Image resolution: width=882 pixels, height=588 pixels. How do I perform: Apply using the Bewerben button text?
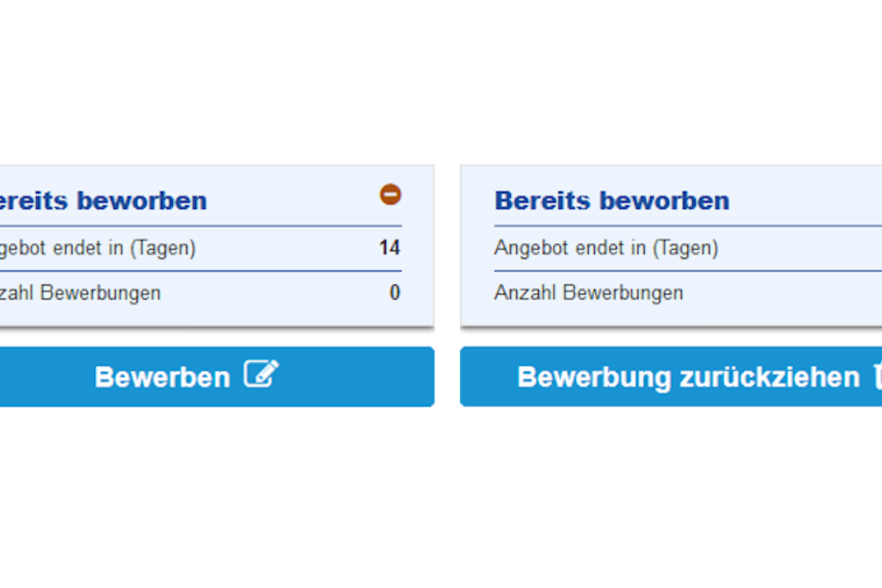pos(162,377)
